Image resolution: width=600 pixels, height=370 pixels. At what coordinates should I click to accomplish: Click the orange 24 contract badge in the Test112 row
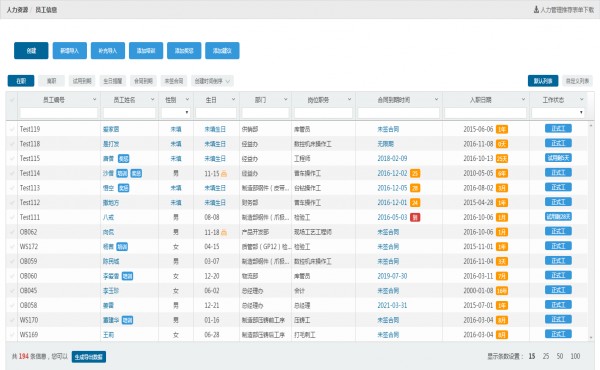coord(415,203)
